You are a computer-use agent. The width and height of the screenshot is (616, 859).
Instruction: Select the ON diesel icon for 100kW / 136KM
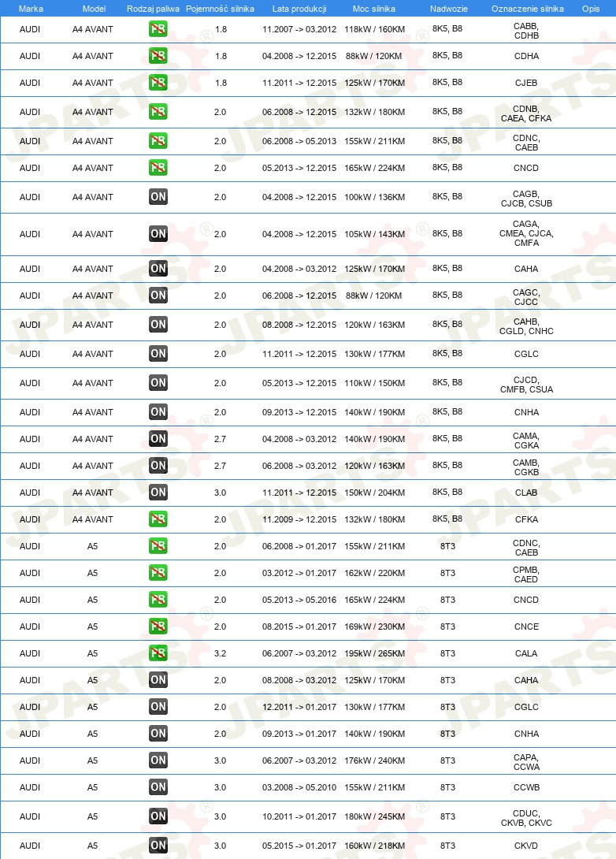tap(158, 197)
